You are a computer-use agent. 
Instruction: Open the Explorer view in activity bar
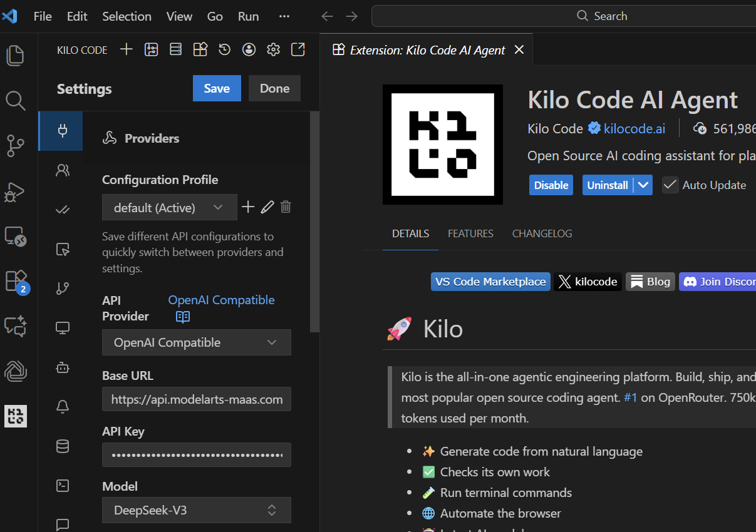click(x=16, y=56)
